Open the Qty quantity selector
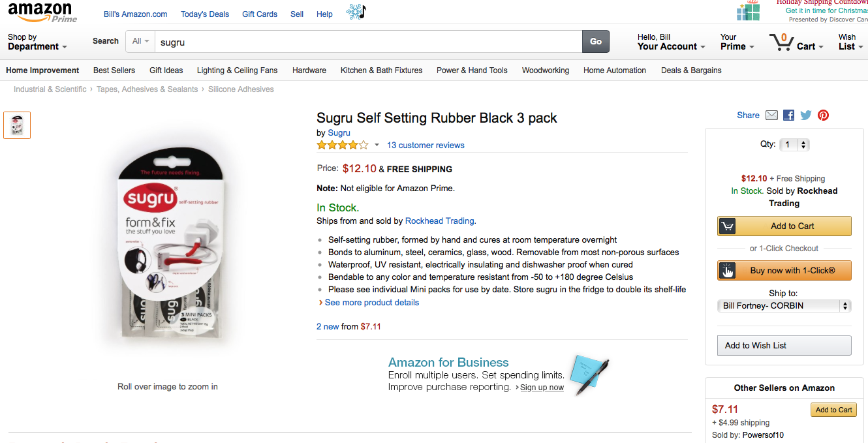This screenshot has width=868, height=443. [795, 145]
